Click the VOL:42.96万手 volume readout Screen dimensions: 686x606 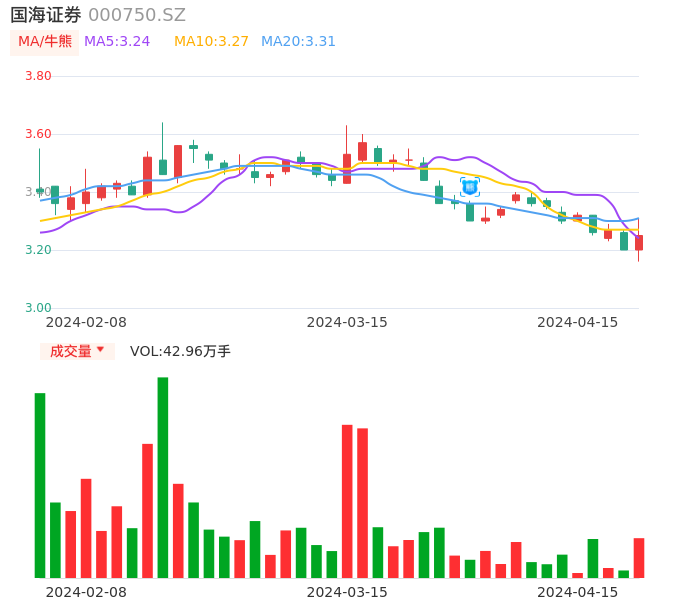click(180, 351)
